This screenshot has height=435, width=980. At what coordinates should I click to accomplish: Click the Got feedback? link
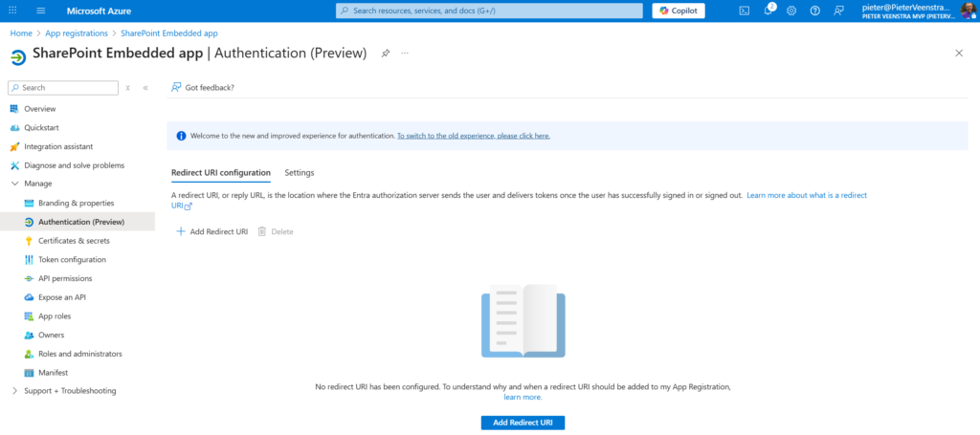click(203, 87)
